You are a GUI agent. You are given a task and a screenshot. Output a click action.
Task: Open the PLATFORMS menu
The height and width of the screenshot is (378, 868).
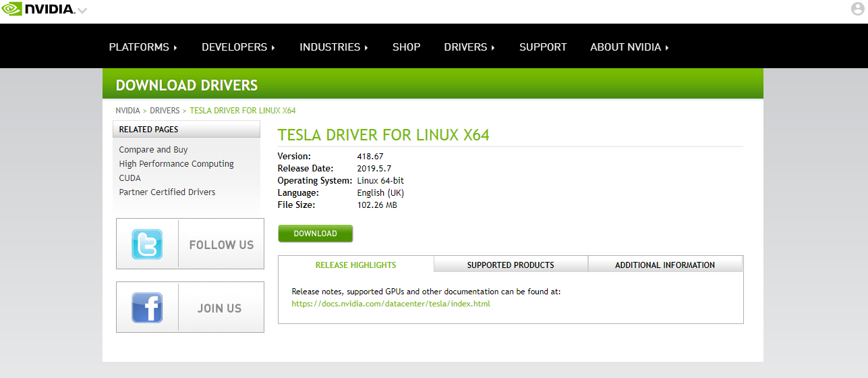143,47
